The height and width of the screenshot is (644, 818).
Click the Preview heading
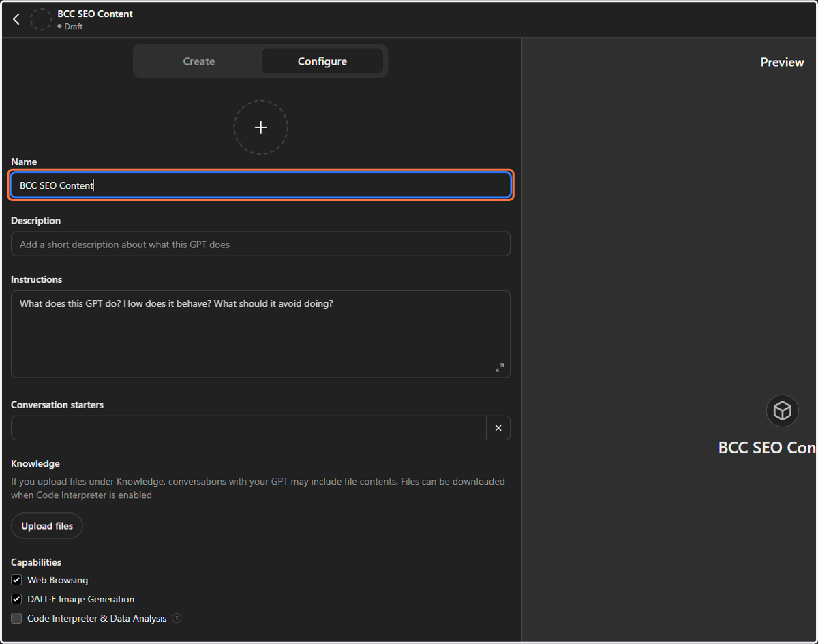coord(783,62)
